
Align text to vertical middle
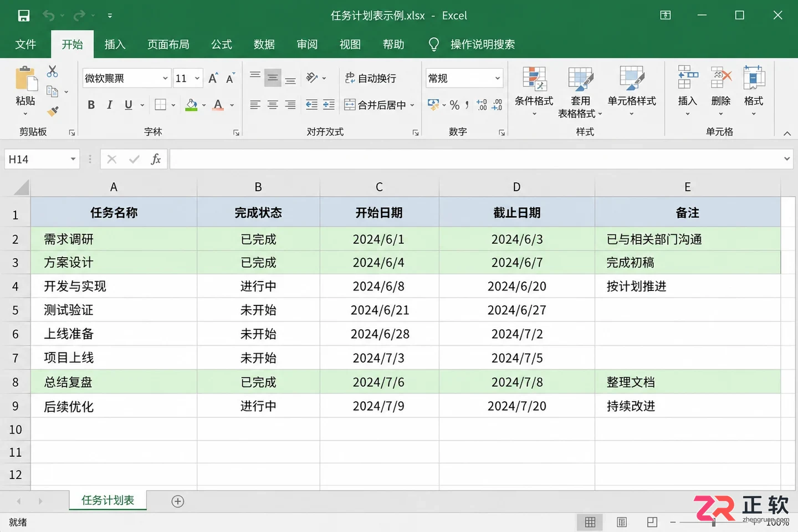(273, 78)
